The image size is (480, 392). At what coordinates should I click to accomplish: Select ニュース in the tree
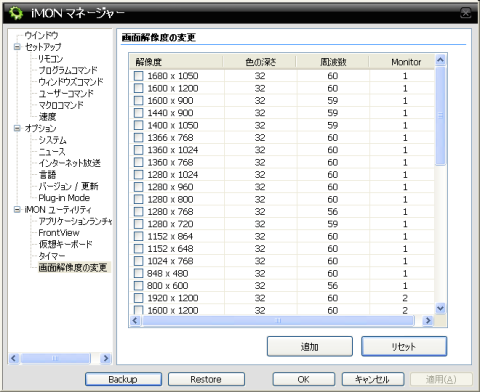tap(52, 152)
